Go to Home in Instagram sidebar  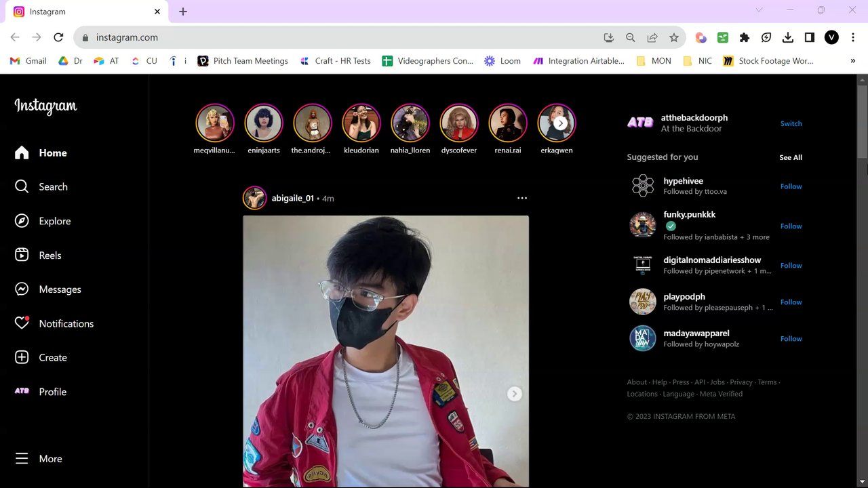[x=41, y=152]
